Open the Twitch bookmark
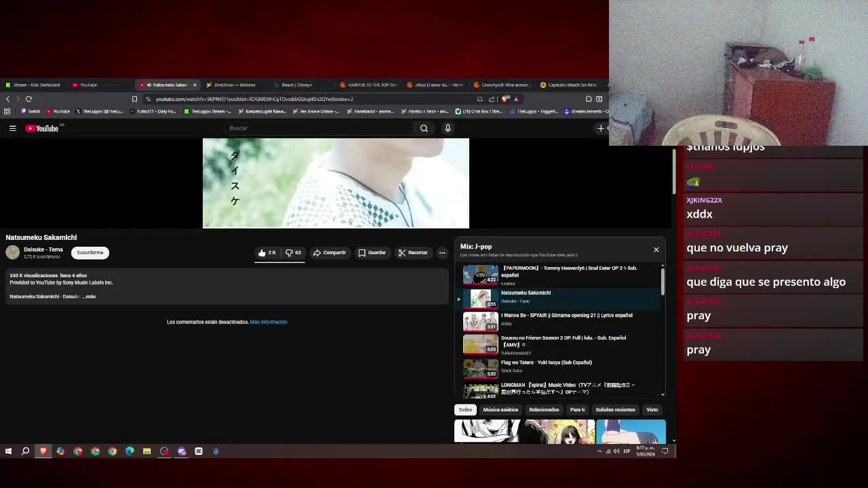This screenshot has height=488, width=868. (31, 111)
